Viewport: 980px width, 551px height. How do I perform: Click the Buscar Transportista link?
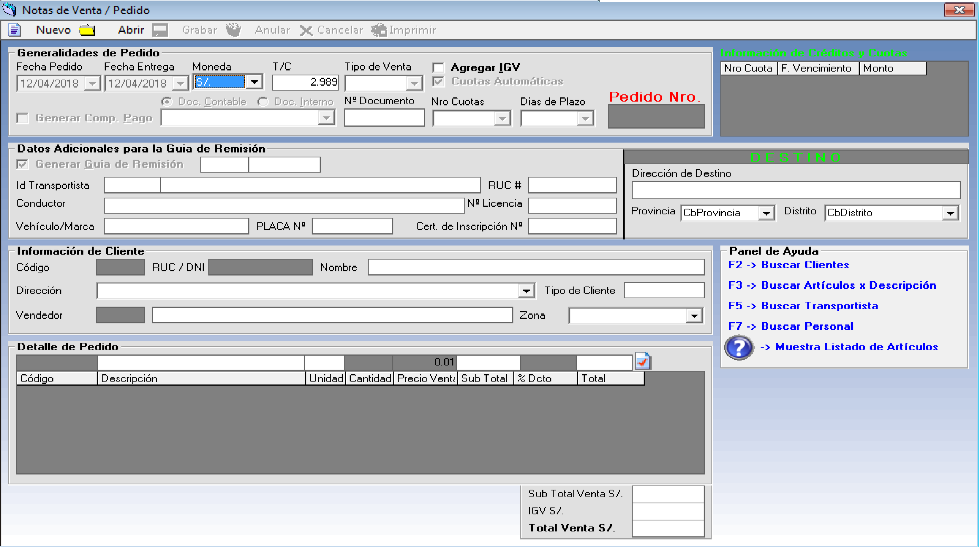819,306
